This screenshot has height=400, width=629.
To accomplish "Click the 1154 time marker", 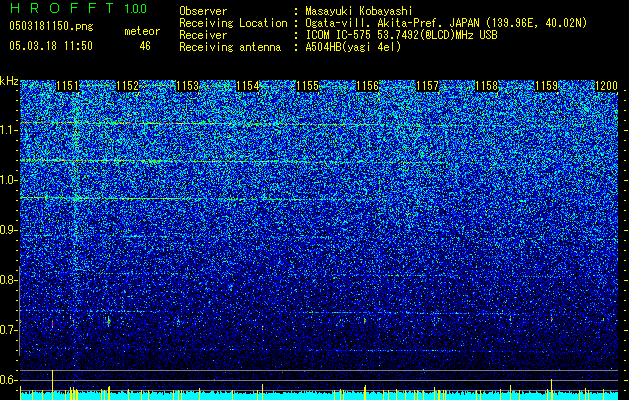I will [x=248, y=86].
